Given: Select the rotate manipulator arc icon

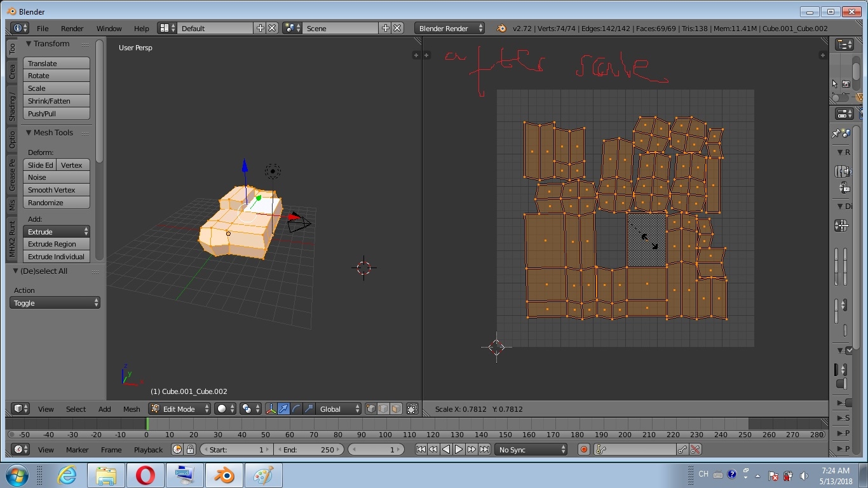Looking at the screenshot, I should [x=296, y=409].
